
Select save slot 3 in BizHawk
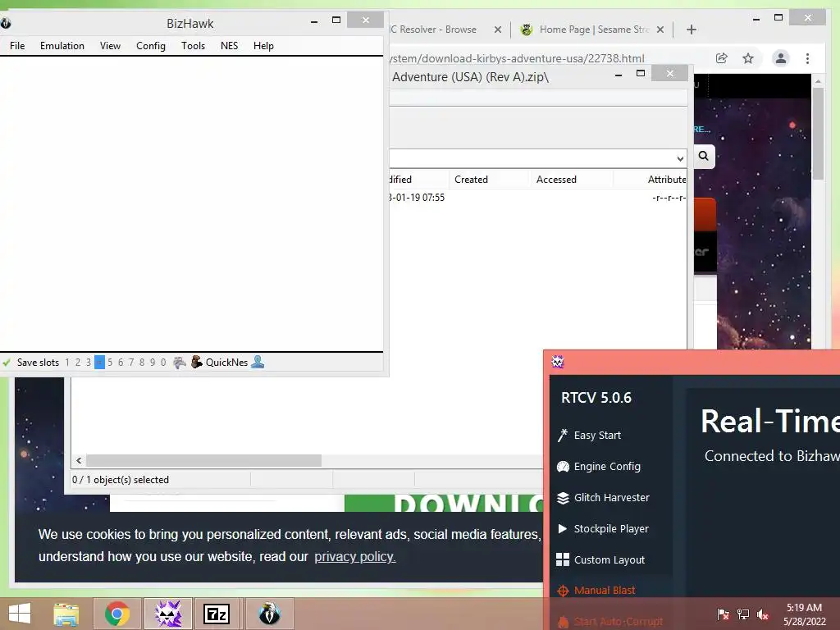point(89,363)
